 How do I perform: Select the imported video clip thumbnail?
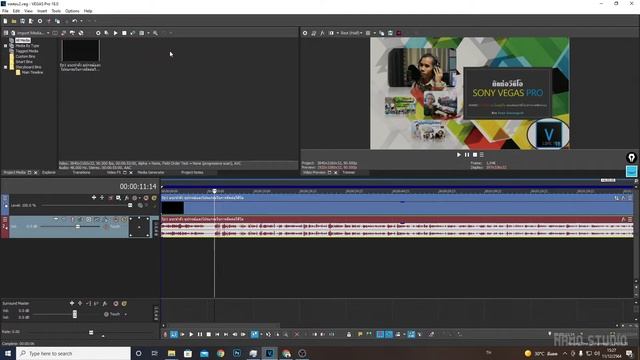pyautogui.click(x=80, y=51)
